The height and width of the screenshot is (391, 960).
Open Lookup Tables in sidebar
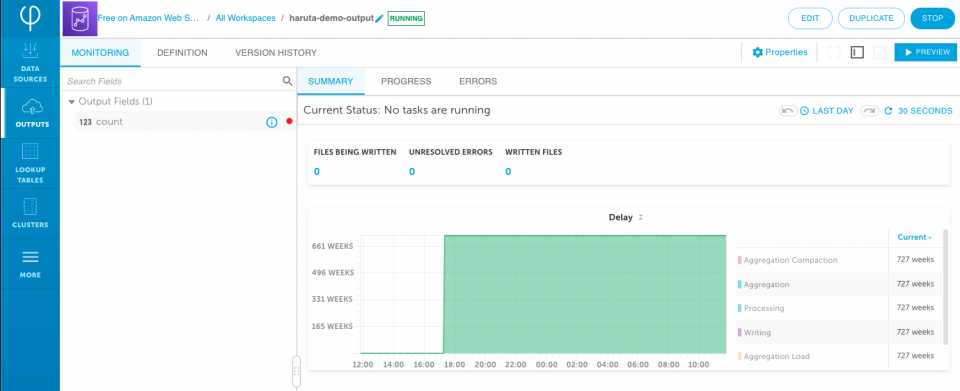30,163
